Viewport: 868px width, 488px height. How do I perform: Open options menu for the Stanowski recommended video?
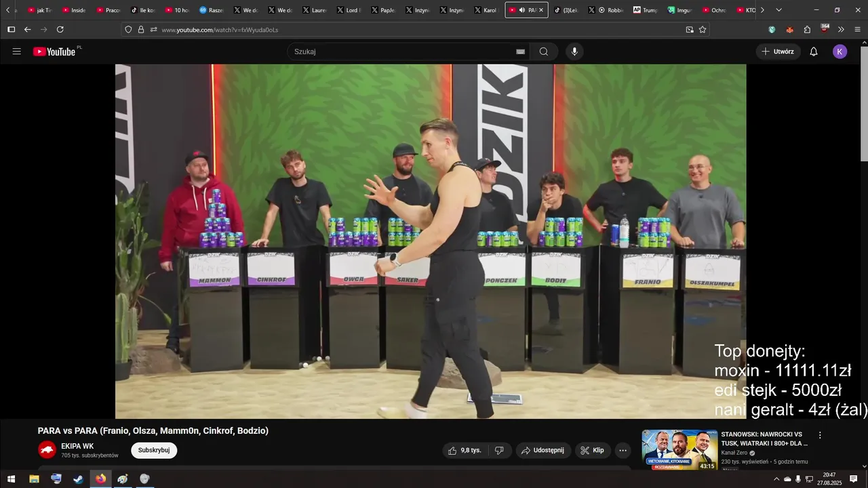pyautogui.click(x=820, y=435)
